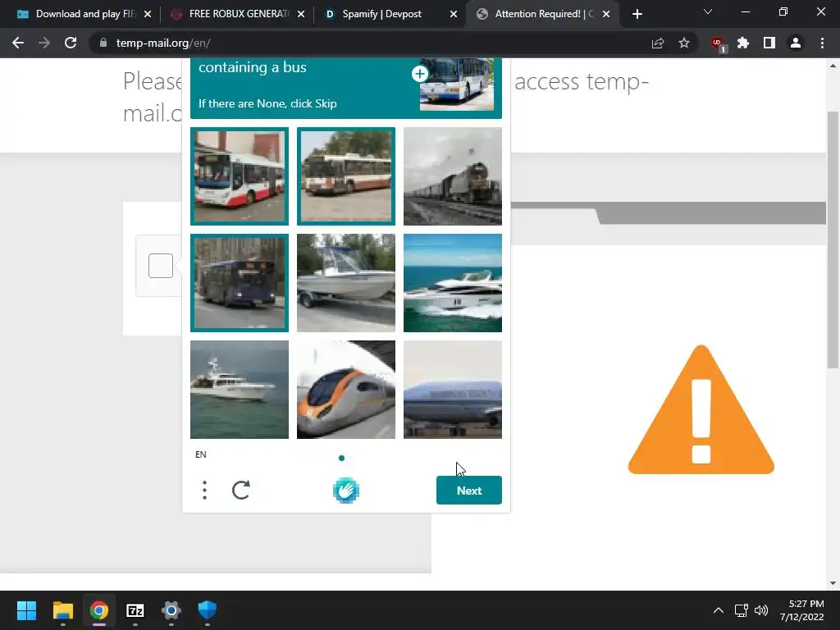
Task: Close the Attention Required tab
Action: pyautogui.click(x=606, y=14)
